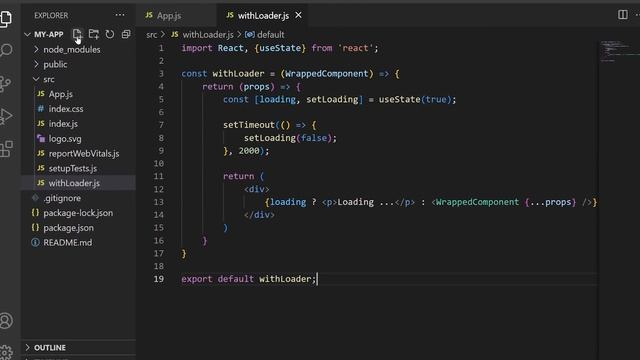Open Run and Debug view
The width and height of the screenshot is (640, 360).
click(x=6, y=116)
